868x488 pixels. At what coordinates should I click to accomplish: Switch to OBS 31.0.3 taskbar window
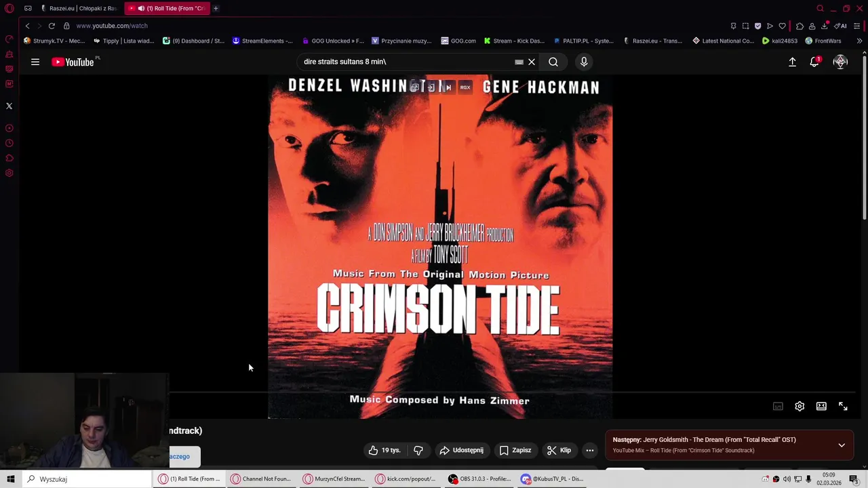pyautogui.click(x=480, y=479)
